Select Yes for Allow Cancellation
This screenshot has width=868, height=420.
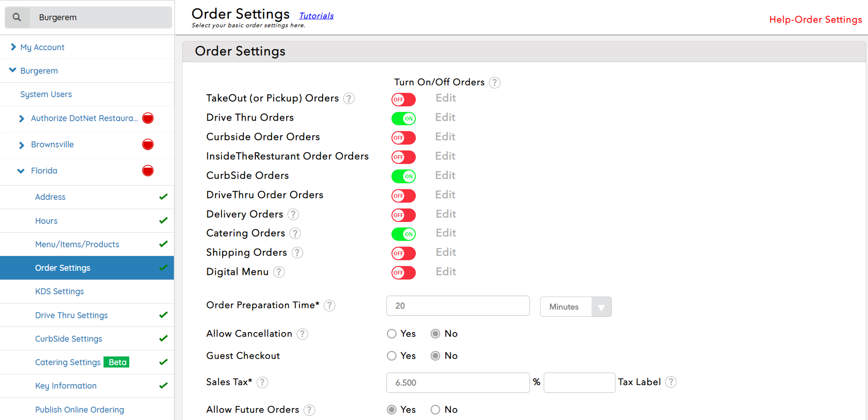point(391,334)
